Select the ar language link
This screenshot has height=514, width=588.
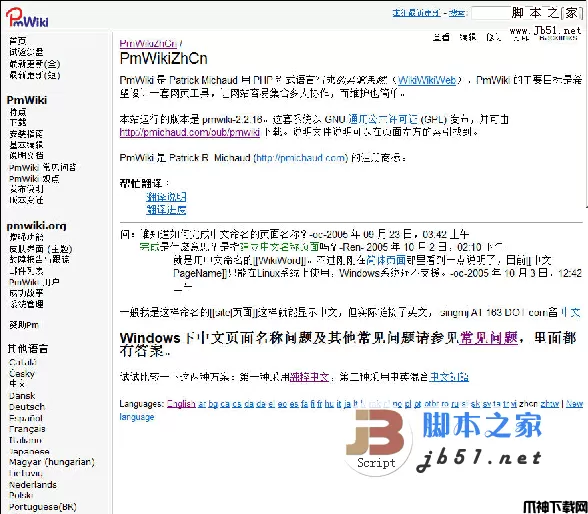click(x=202, y=404)
